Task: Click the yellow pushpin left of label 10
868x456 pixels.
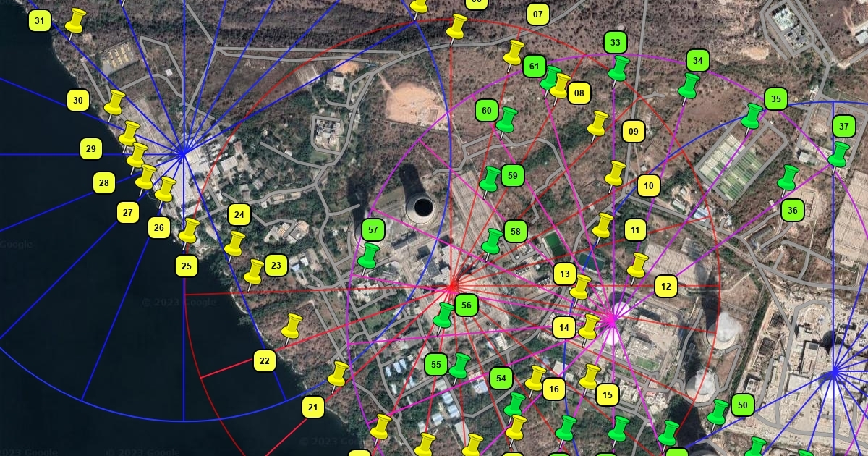Action: (616, 174)
